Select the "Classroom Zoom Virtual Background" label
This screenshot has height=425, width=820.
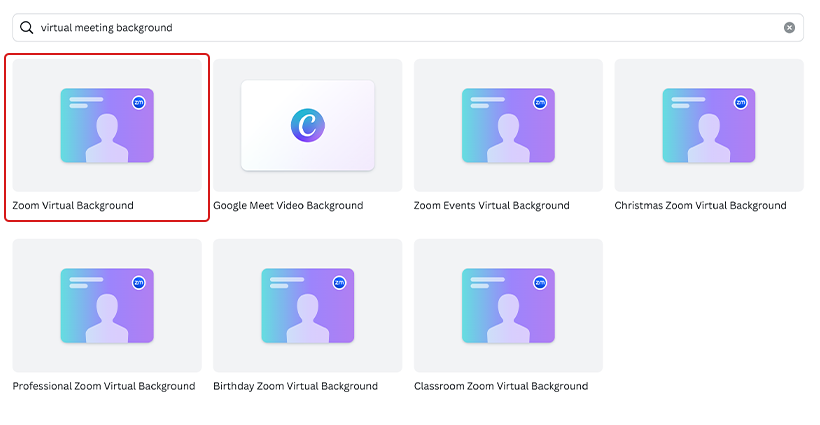point(501,386)
